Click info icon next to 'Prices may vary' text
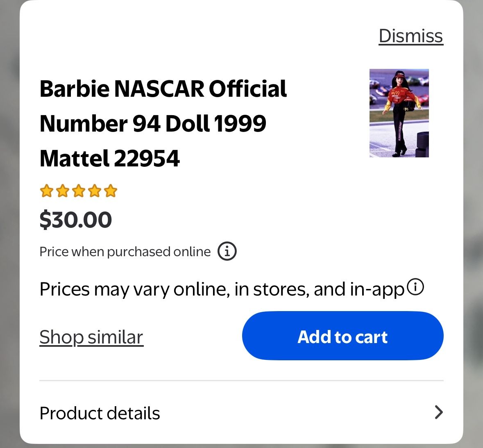The image size is (483, 448). [x=416, y=287]
